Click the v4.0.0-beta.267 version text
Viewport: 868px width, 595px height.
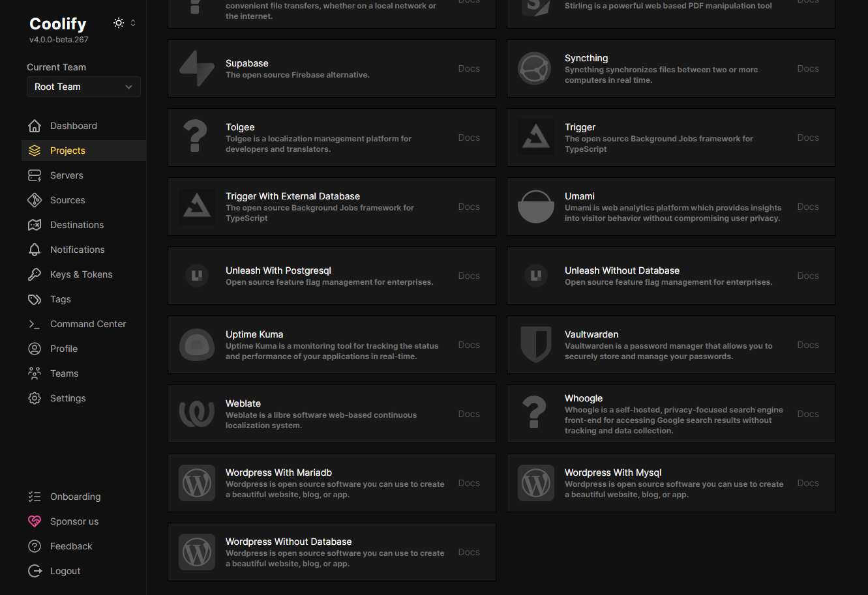(59, 40)
